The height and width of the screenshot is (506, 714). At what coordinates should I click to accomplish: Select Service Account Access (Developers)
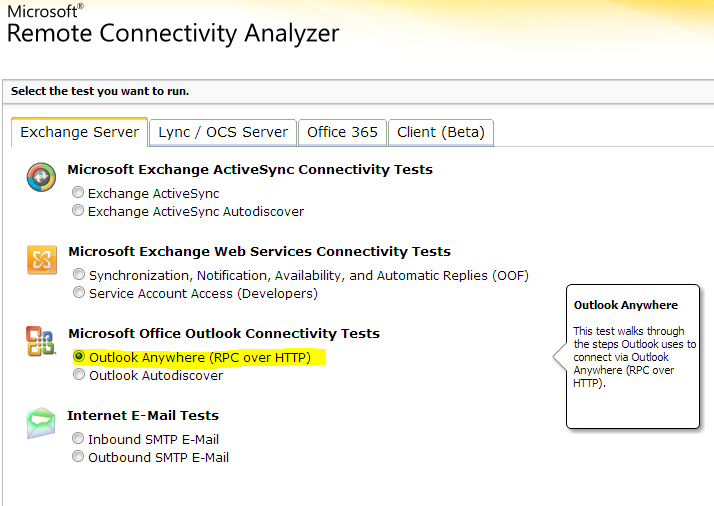pos(79,292)
